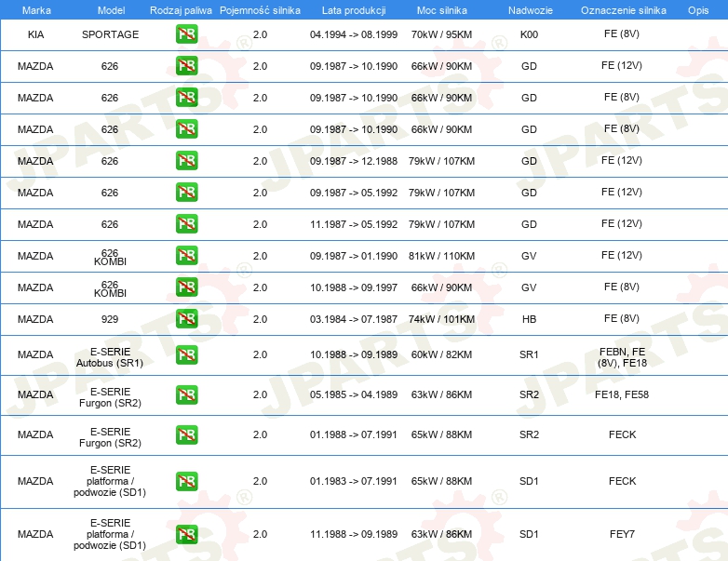
Task: Click the Lata produkcji column header
Action: (354, 10)
